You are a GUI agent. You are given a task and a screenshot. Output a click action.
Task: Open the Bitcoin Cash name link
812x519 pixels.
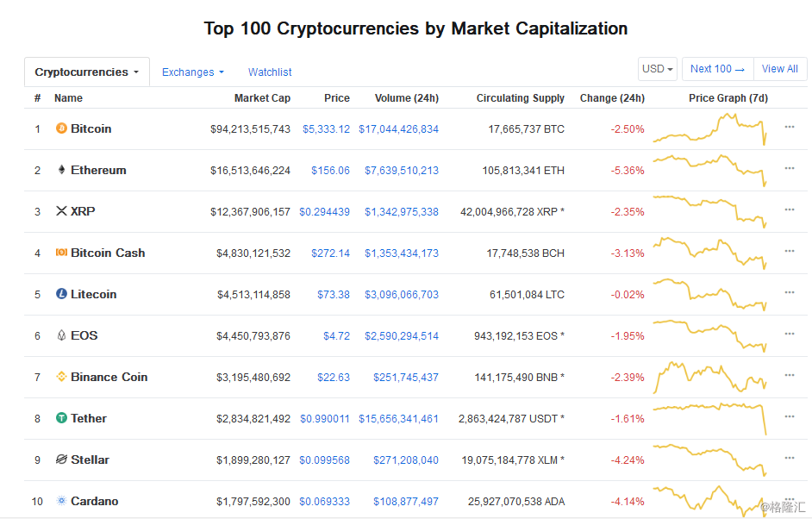[108, 253]
